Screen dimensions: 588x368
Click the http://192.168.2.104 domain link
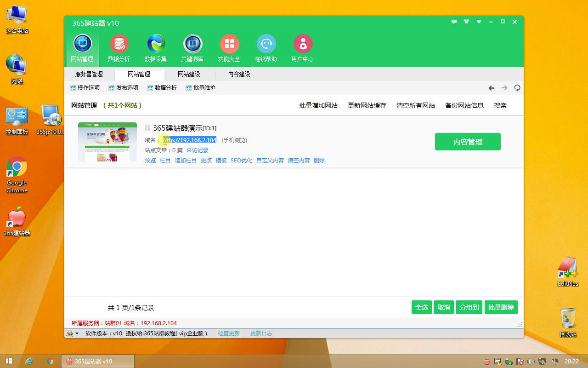click(x=190, y=140)
